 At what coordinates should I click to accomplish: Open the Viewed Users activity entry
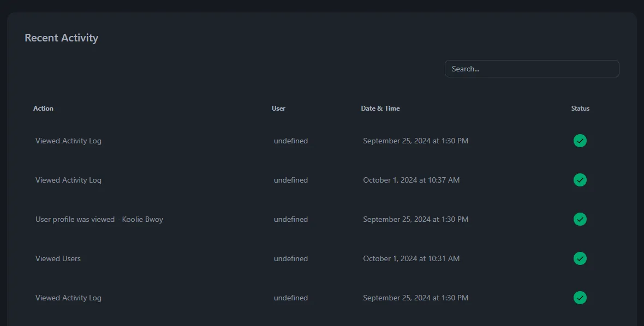58,259
